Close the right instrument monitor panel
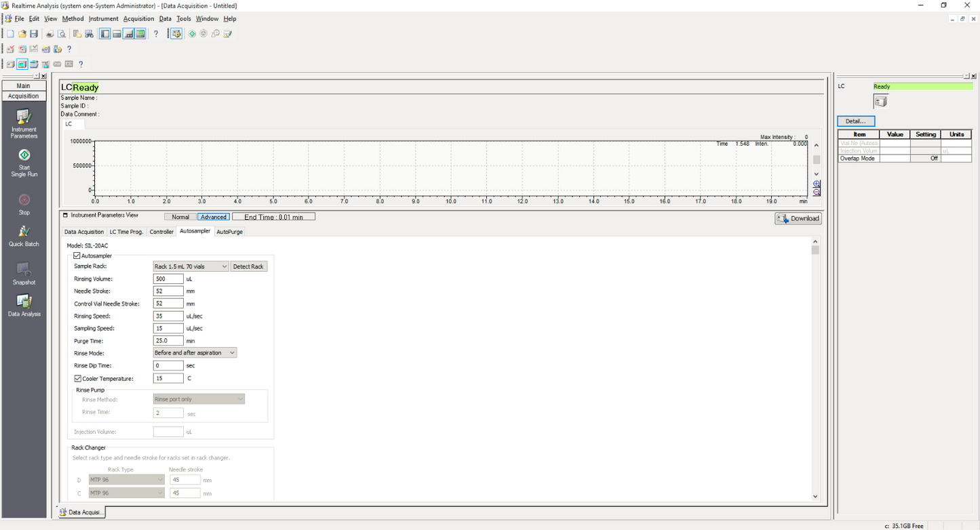The width and height of the screenshot is (980, 530). tap(974, 76)
